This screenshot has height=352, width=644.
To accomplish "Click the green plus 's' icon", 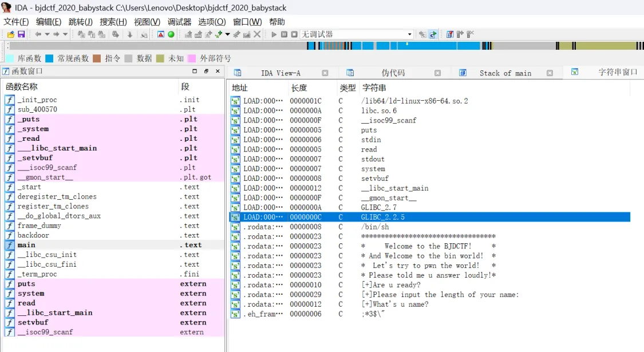I will tap(218, 34).
